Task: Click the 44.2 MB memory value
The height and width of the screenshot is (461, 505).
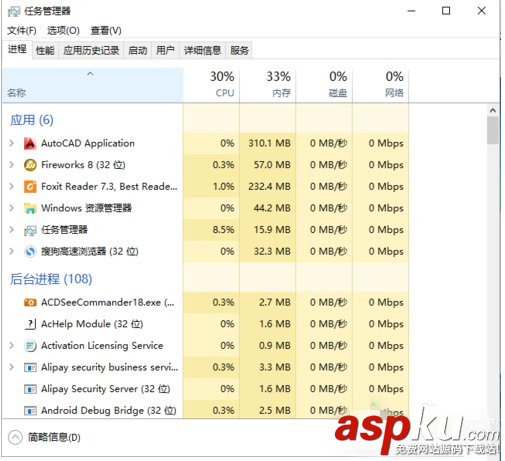Action: coord(272,208)
